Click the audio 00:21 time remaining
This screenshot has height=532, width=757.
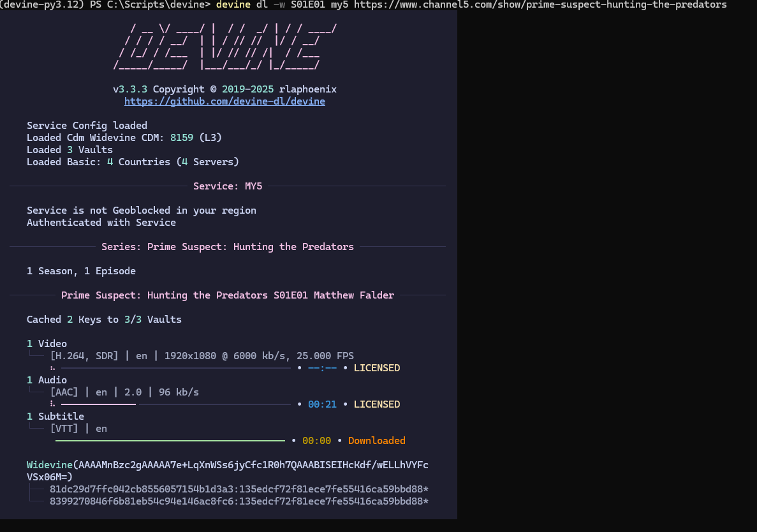[322, 404]
